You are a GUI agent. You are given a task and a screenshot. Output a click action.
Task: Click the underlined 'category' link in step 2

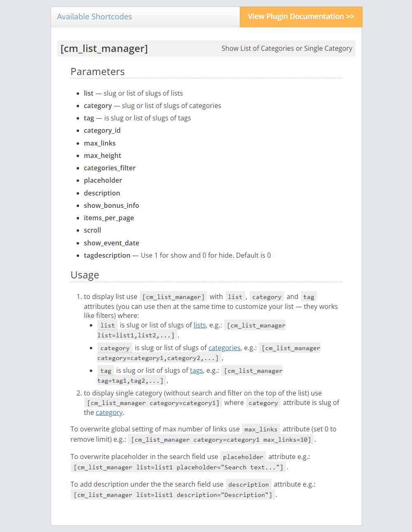click(109, 412)
